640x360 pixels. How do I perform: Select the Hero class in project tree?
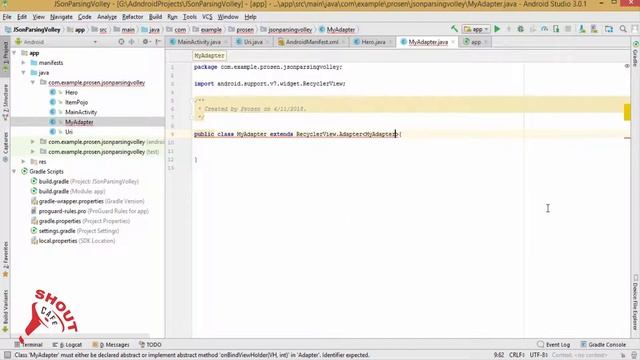tap(71, 92)
